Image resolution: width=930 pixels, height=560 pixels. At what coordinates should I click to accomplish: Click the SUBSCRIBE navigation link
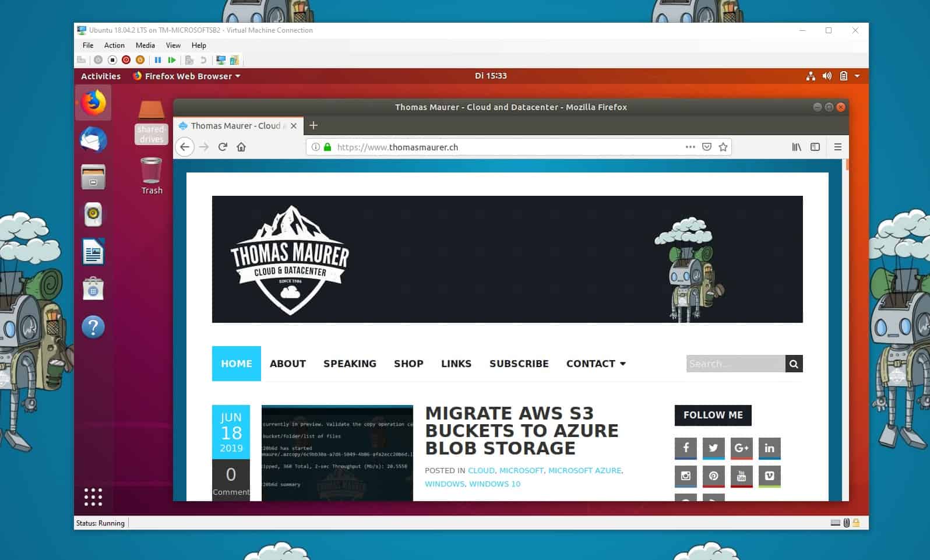click(x=519, y=364)
